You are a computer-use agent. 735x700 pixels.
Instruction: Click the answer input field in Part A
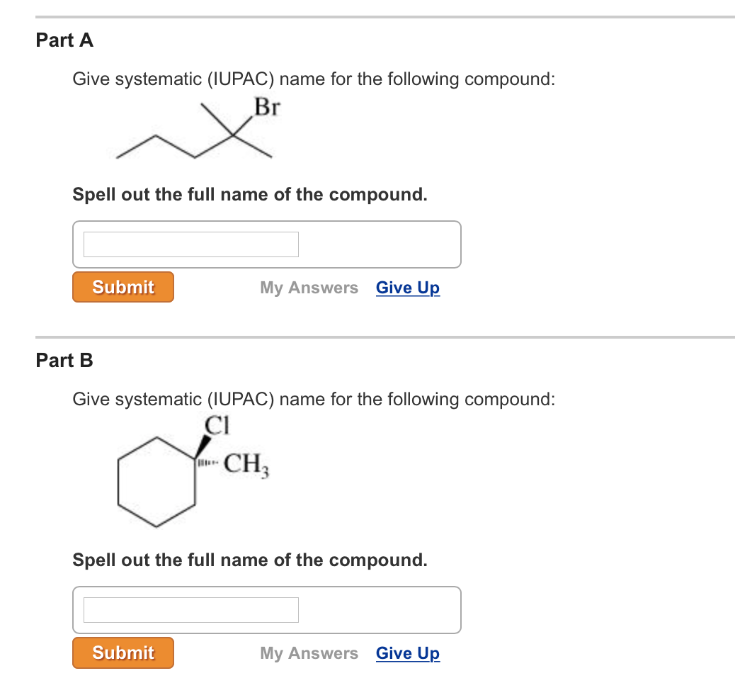191,244
